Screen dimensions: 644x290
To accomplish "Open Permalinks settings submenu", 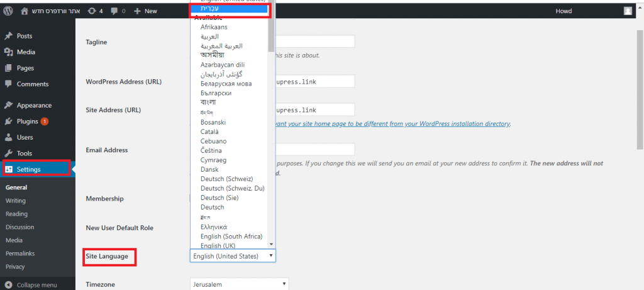I will (x=20, y=254).
